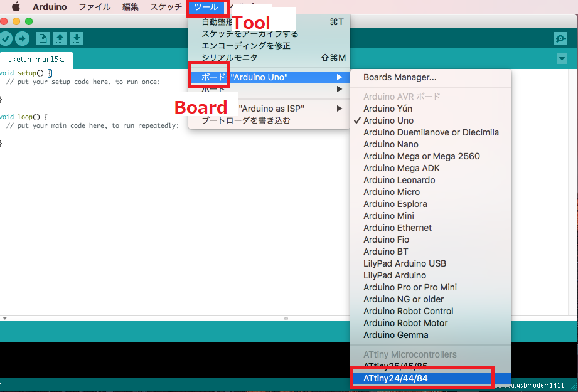The width and height of the screenshot is (578, 392).
Task: Select LilyPad Arduino USB board
Action: pos(431,263)
